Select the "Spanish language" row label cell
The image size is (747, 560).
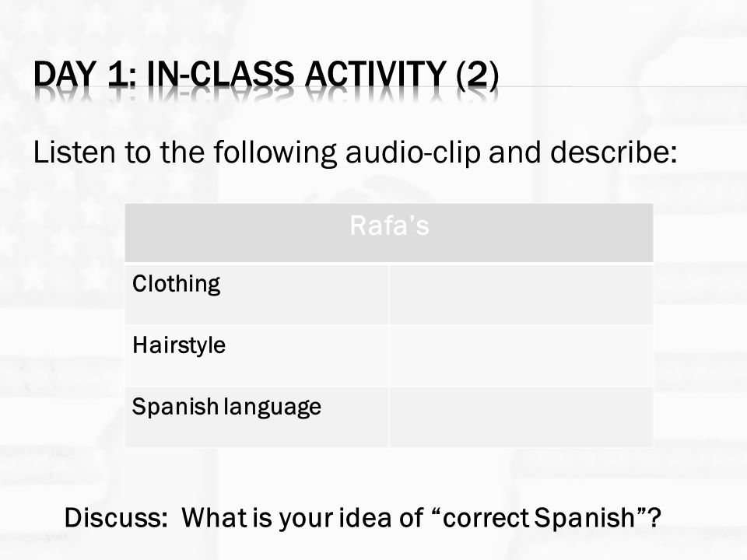coord(257,417)
